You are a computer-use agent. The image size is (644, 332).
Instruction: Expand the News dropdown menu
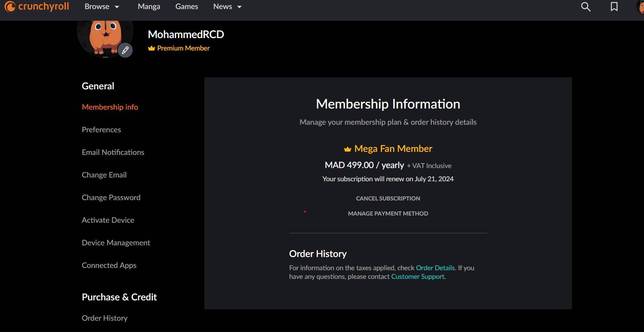tap(227, 7)
